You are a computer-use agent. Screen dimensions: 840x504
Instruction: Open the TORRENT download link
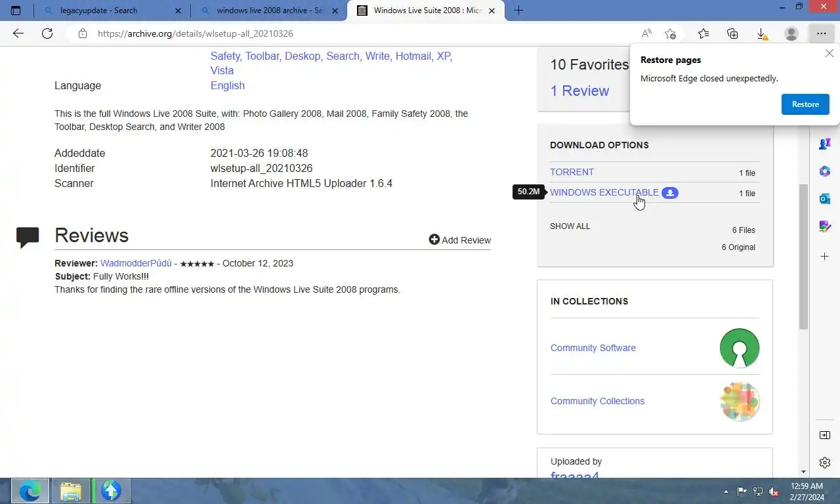point(572,172)
